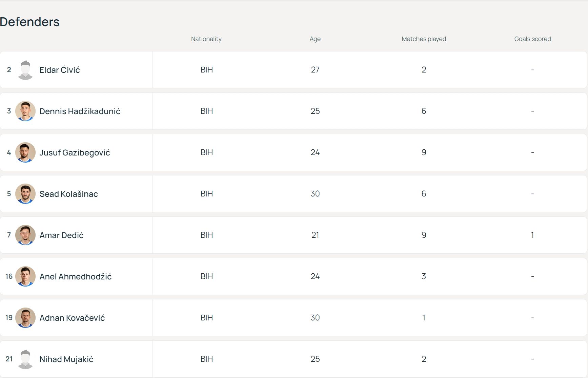Click Dennis Hadžikadunić's player photo

click(25, 111)
